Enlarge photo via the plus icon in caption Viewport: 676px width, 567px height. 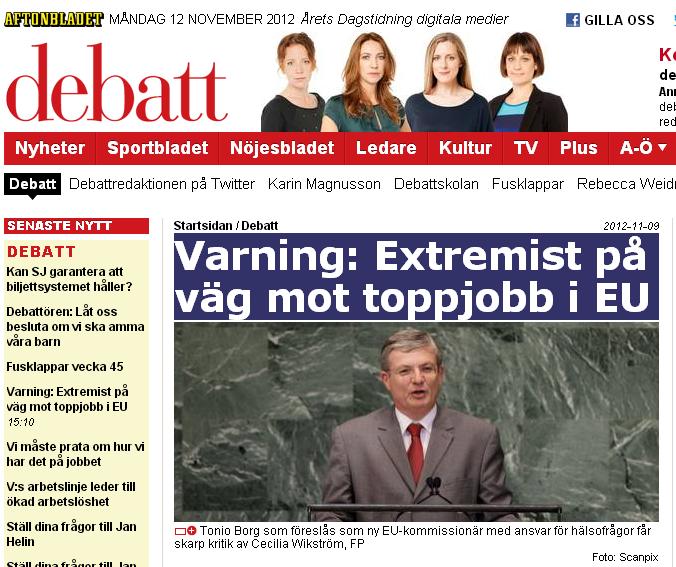click(191, 531)
